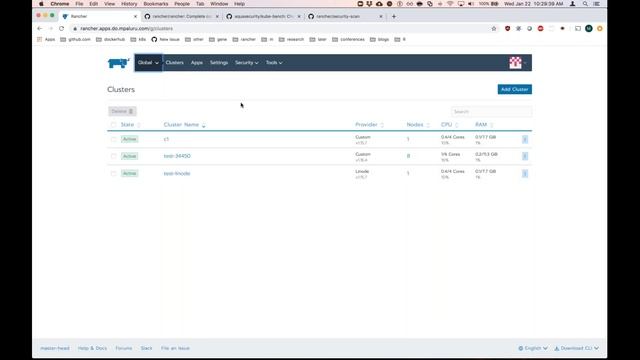Open the File an Issue footer link

[175, 348]
